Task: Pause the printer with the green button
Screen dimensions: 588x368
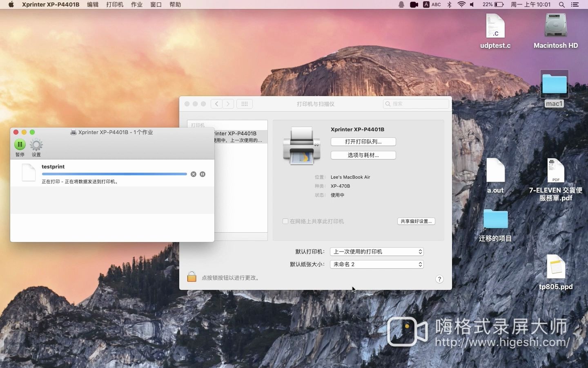Action: click(x=20, y=144)
